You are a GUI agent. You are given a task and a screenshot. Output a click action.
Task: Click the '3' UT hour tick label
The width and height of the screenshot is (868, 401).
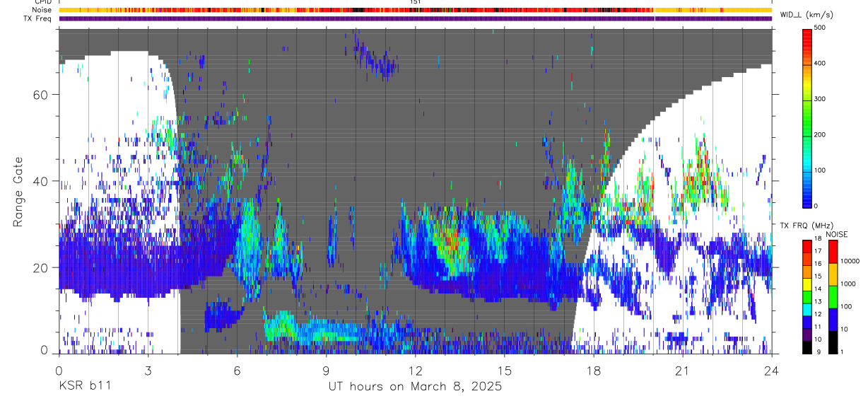[148, 370]
